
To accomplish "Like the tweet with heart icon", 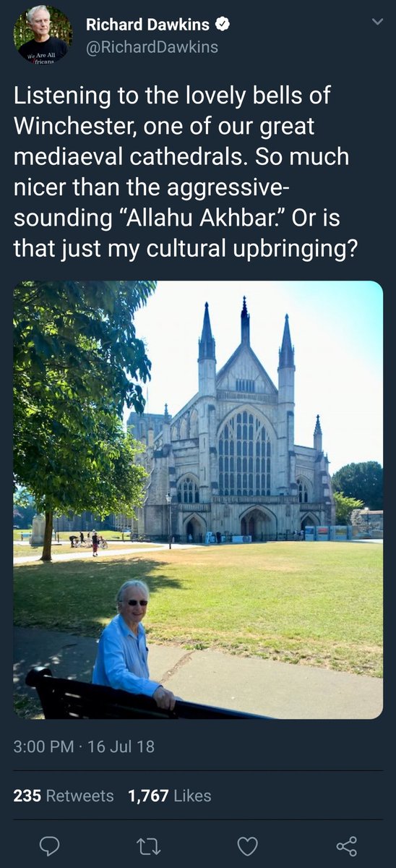I will 248,845.
